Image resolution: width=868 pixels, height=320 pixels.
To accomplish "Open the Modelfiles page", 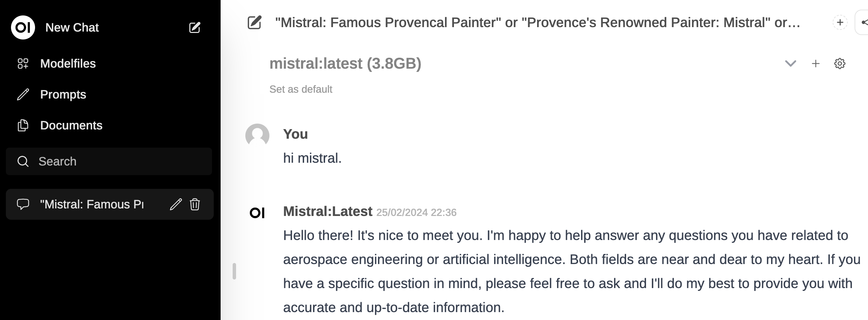I will click(x=68, y=64).
